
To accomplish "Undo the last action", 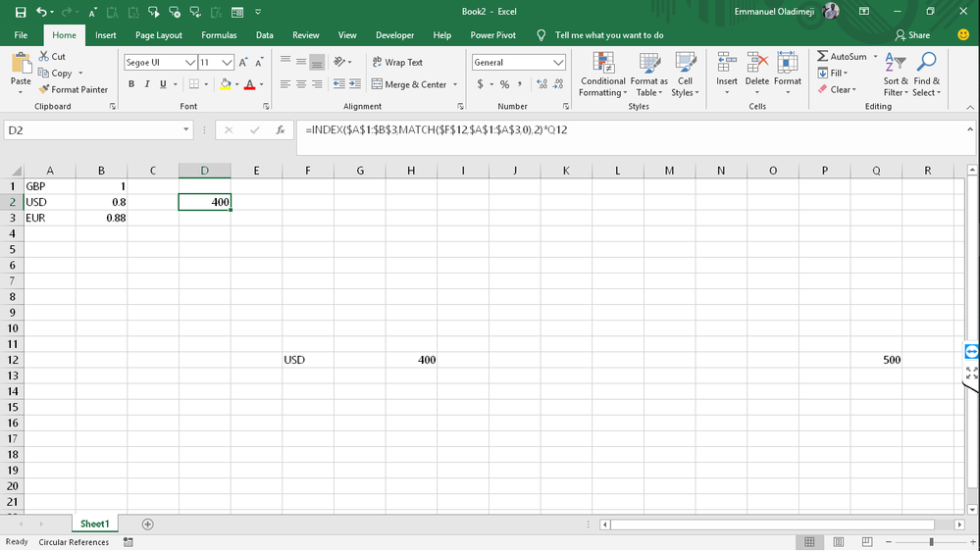I will pos(41,12).
